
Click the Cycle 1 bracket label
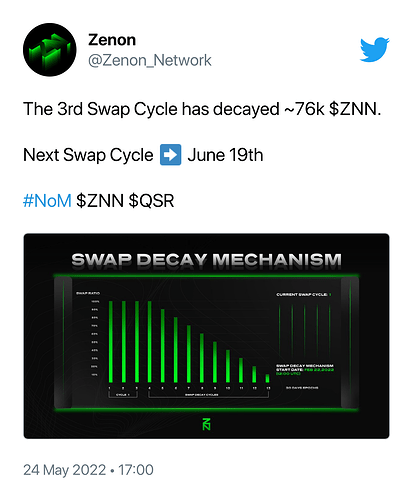(123, 394)
